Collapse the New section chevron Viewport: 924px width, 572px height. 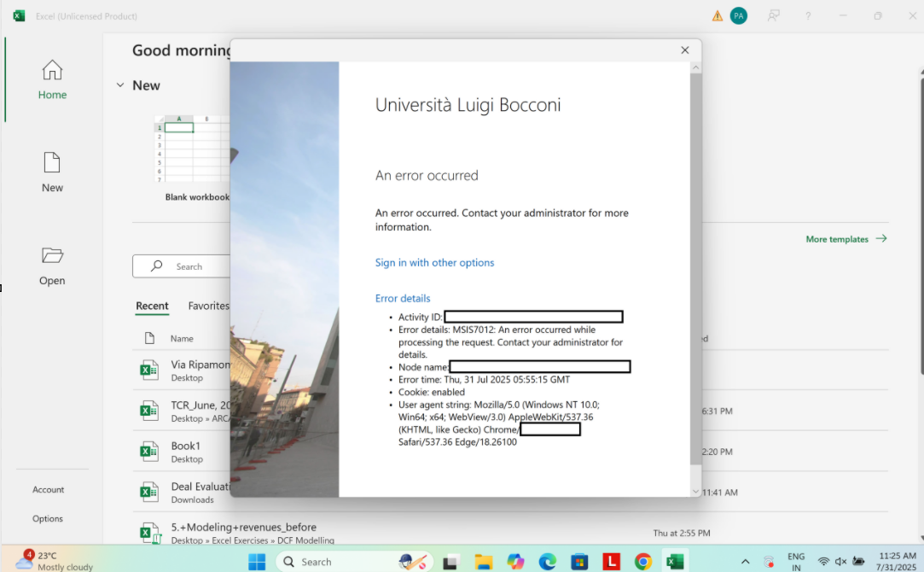(x=120, y=85)
